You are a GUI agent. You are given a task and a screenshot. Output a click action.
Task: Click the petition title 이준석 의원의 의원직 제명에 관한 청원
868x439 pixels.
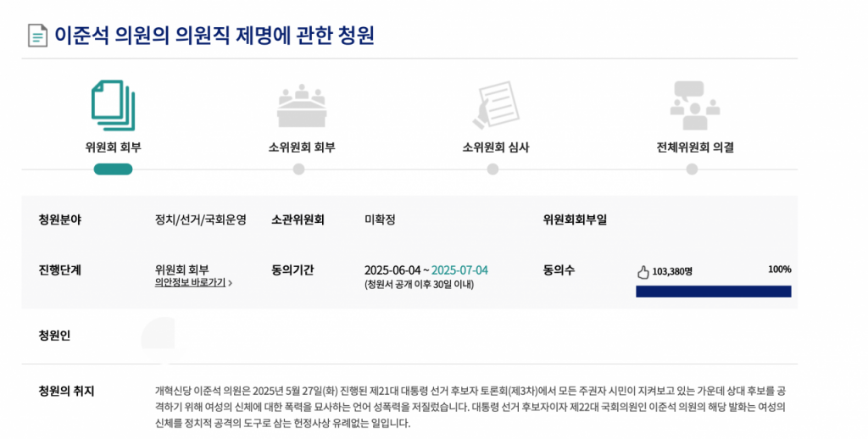pos(214,36)
